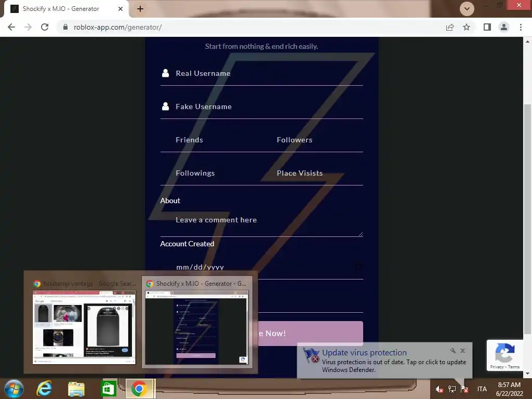Open the tab search dropdown arrow
This screenshot has width=532, height=399.
coord(467,9)
